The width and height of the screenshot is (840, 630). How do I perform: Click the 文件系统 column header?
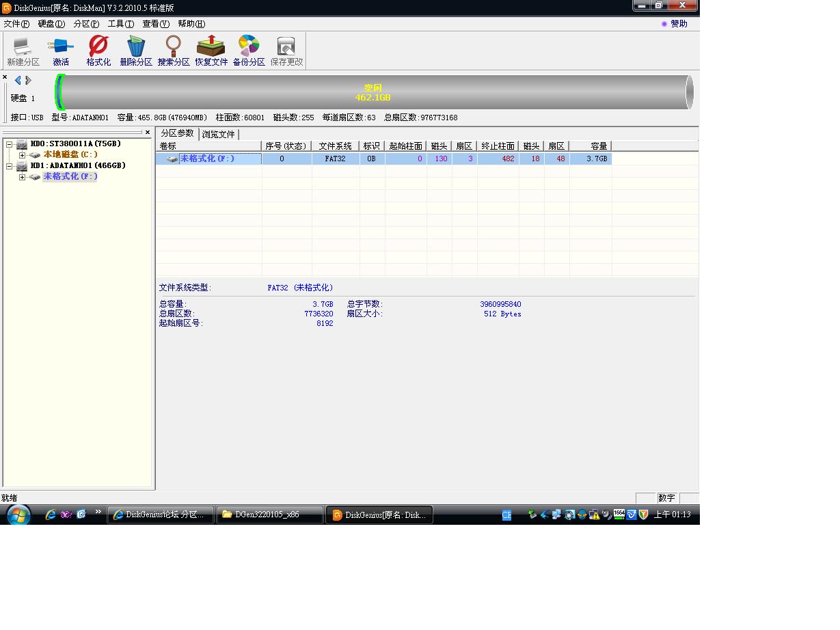click(x=336, y=146)
